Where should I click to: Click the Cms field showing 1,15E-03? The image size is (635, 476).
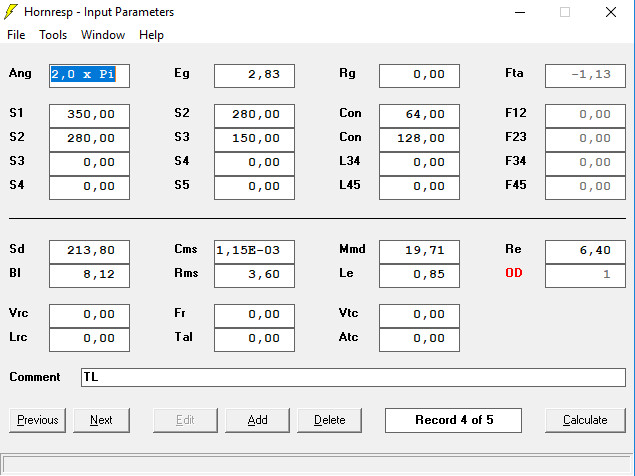pyautogui.click(x=254, y=252)
